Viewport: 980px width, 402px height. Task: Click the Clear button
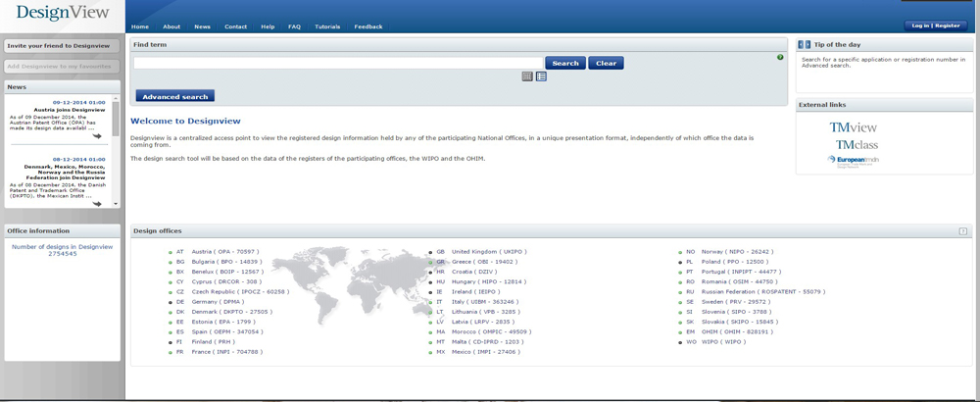tap(606, 63)
